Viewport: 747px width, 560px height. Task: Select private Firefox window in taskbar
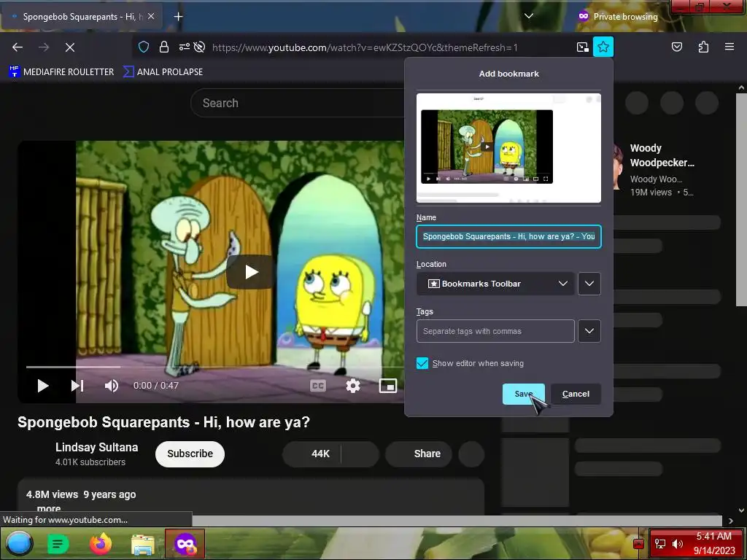pos(185,544)
